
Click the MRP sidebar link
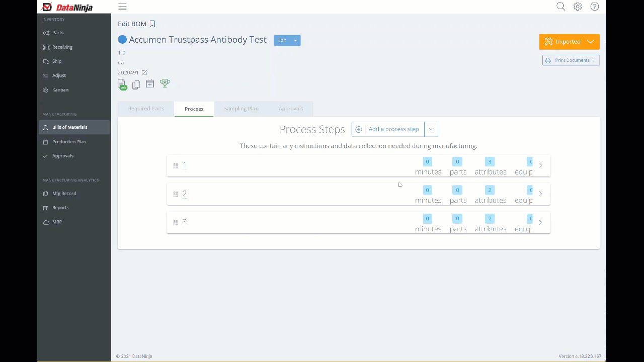pyautogui.click(x=57, y=222)
